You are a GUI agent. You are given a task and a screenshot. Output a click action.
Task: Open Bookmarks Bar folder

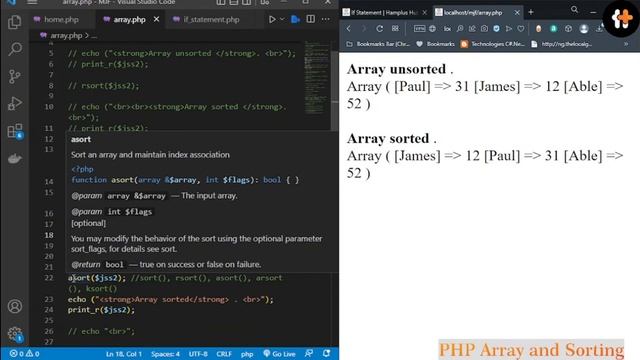(x=378, y=44)
